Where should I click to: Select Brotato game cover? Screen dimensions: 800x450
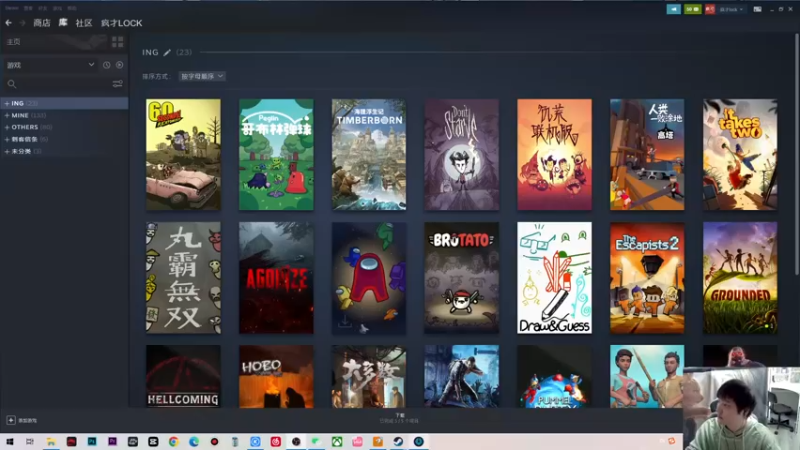[462, 278]
